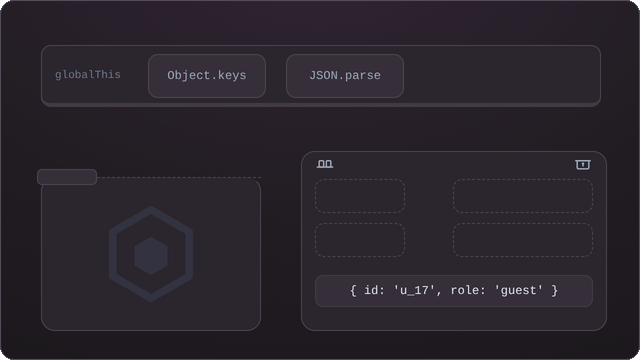640x360 pixels.
Task: Click the { id: 'u_17', role: 'guest' } object
Action: click(x=454, y=291)
